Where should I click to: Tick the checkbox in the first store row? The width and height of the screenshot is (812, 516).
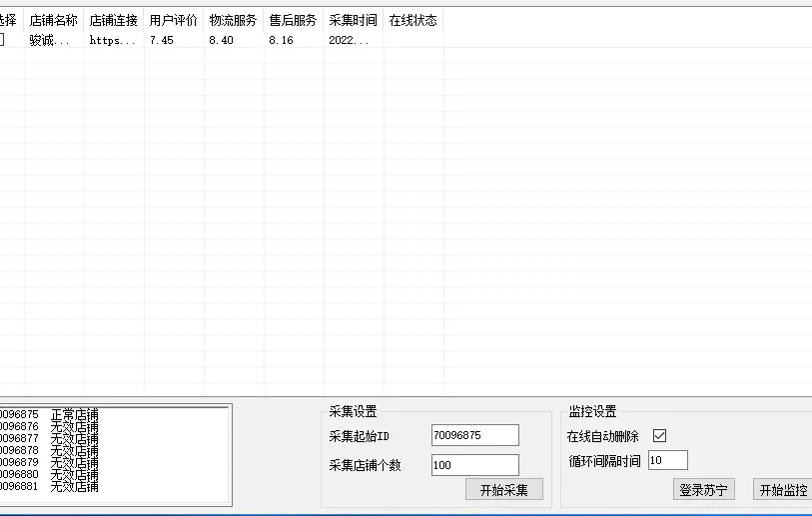(x=3, y=40)
